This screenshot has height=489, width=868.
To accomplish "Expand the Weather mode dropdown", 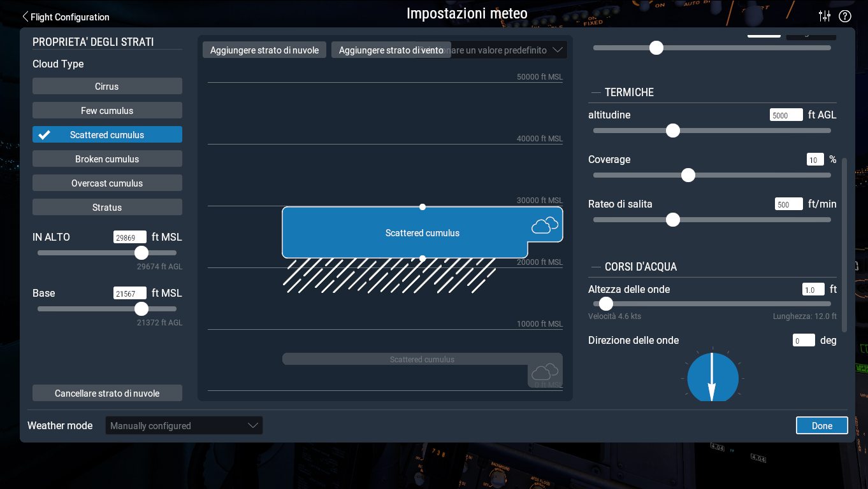I will pyautogui.click(x=184, y=425).
